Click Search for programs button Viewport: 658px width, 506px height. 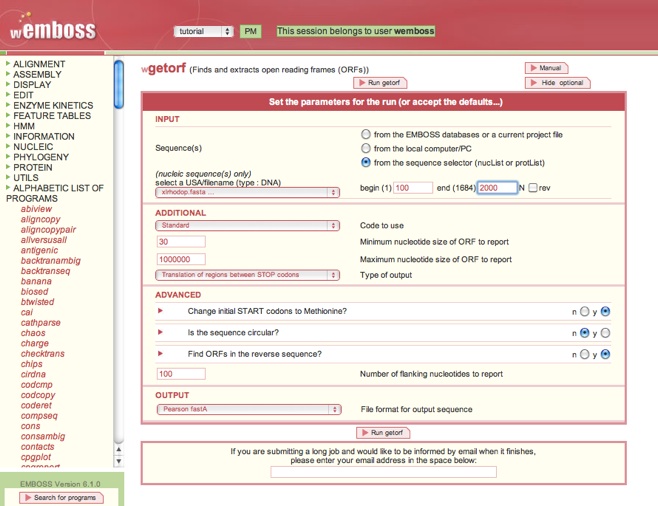(61, 498)
